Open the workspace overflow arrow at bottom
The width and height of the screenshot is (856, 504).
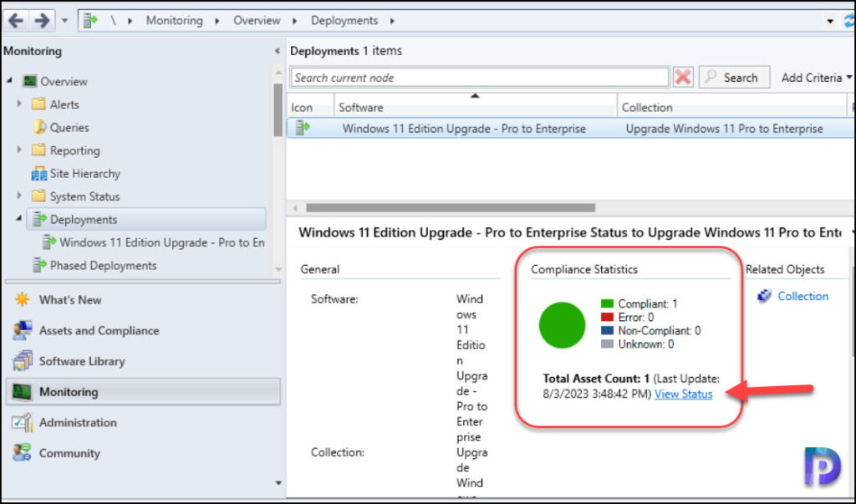tap(278, 483)
